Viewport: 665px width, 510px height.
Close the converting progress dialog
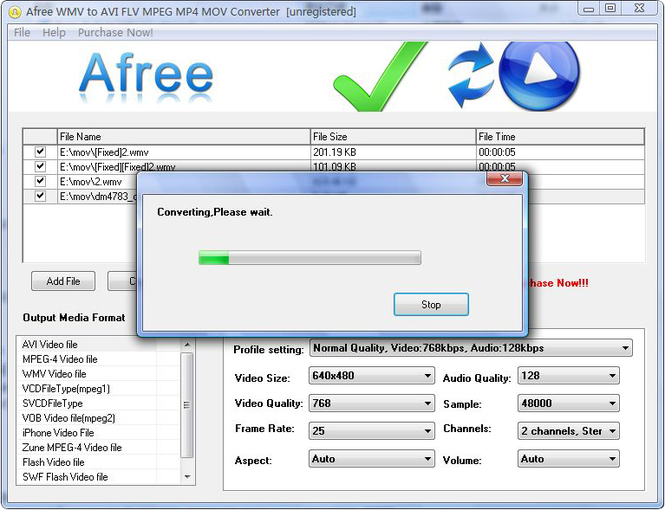pyautogui.click(x=504, y=178)
